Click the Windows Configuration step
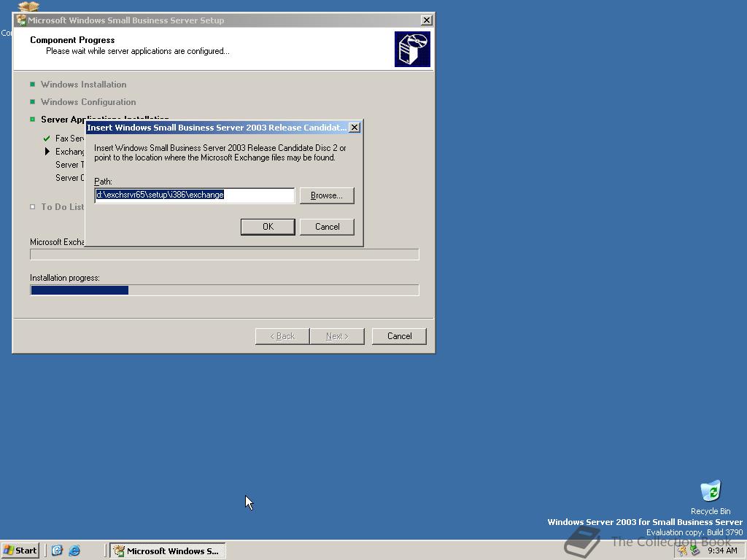Screen dimensions: 747x560 point(88,102)
